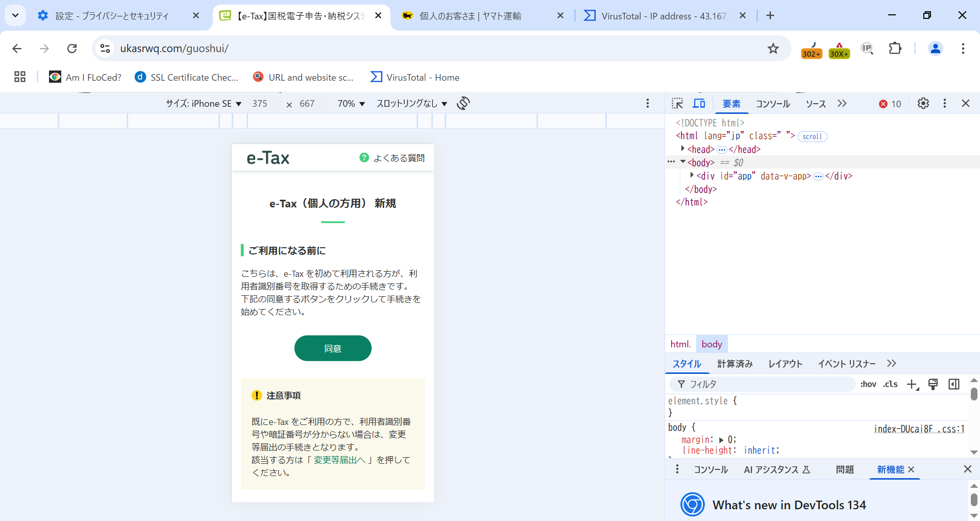This screenshot has width=980, height=521.
Task: Open the Extensions puzzle icon
Action: [895, 49]
